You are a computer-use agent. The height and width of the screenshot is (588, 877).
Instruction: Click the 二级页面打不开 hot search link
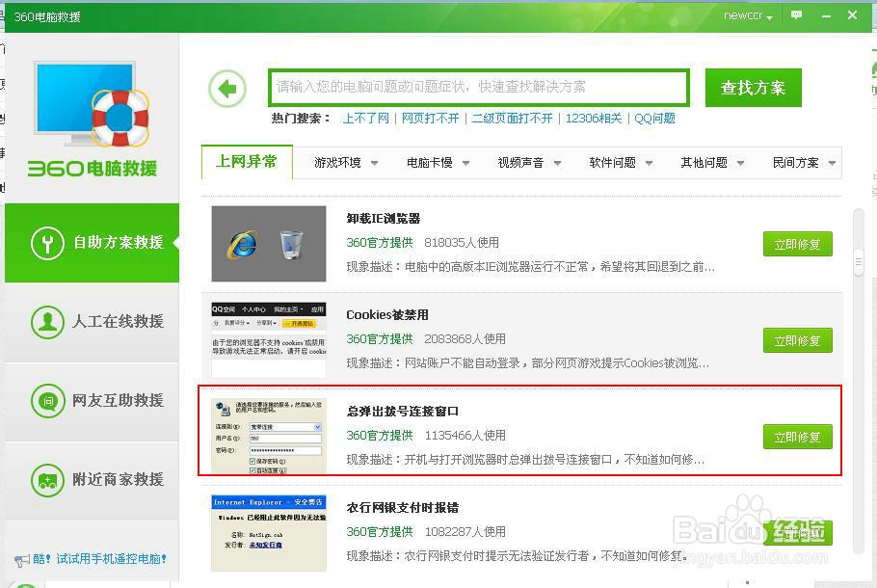tap(512, 118)
